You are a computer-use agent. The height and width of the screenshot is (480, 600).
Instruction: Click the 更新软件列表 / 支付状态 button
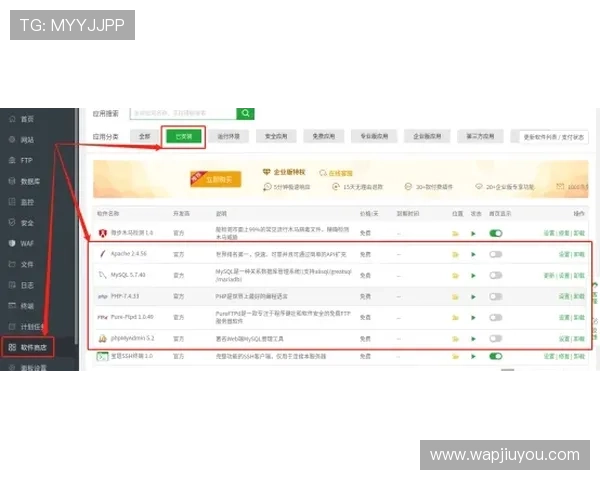553,137
